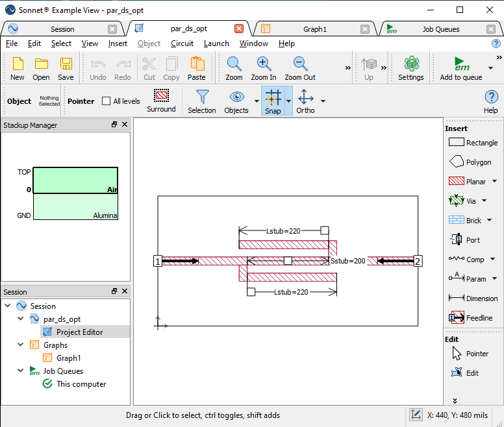
Task: Click the Alumina layer in stackup
Action: tap(75, 207)
